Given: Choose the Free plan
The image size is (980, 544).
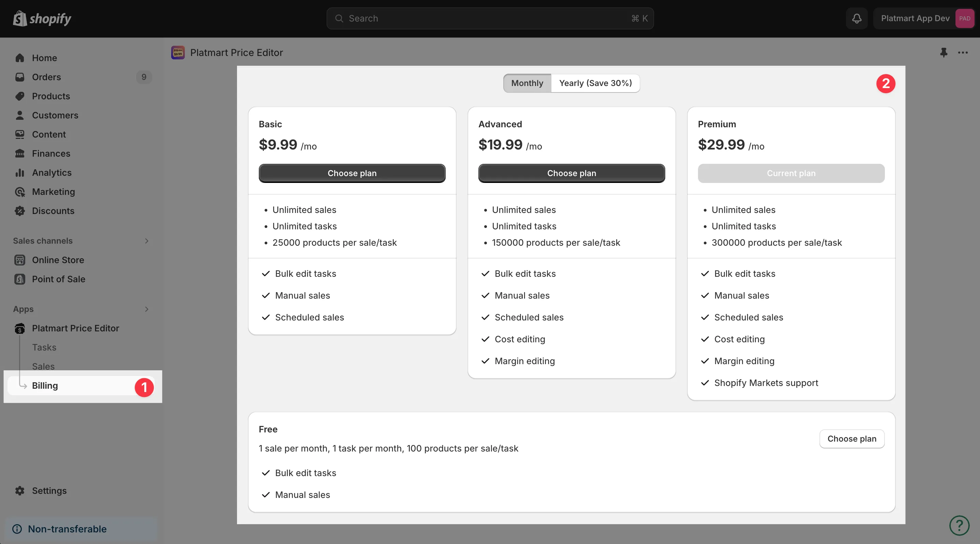Looking at the screenshot, I should (852, 439).
